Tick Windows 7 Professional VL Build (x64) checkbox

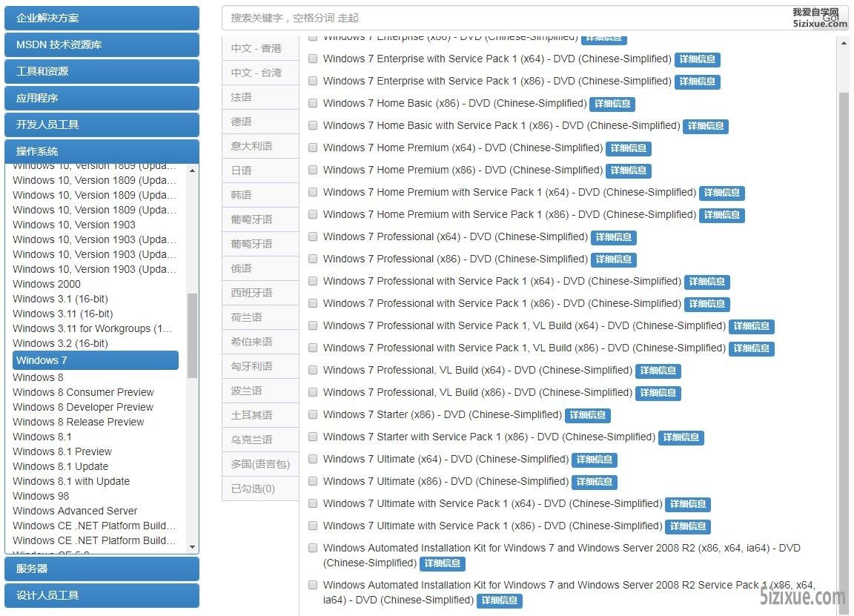coord(313,371)
